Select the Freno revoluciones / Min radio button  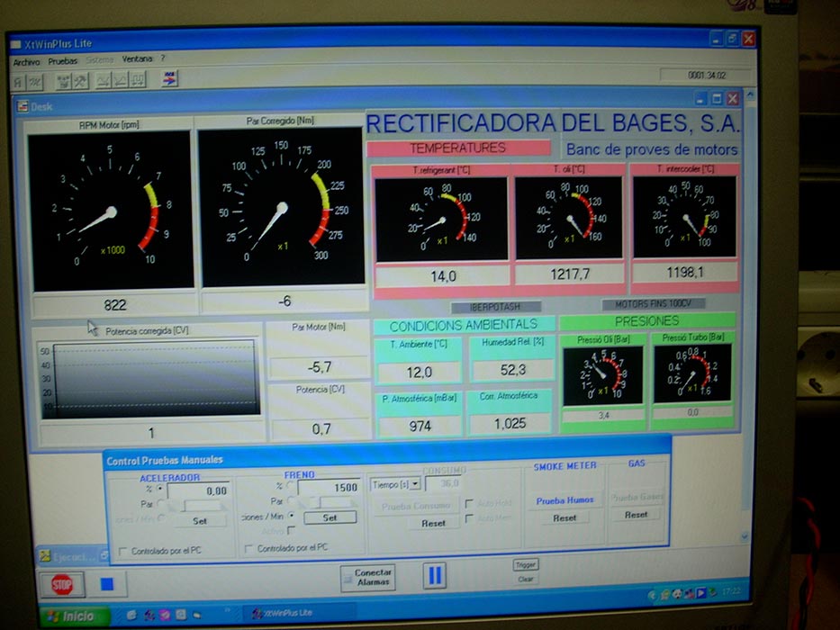click(x=291, y=516)
